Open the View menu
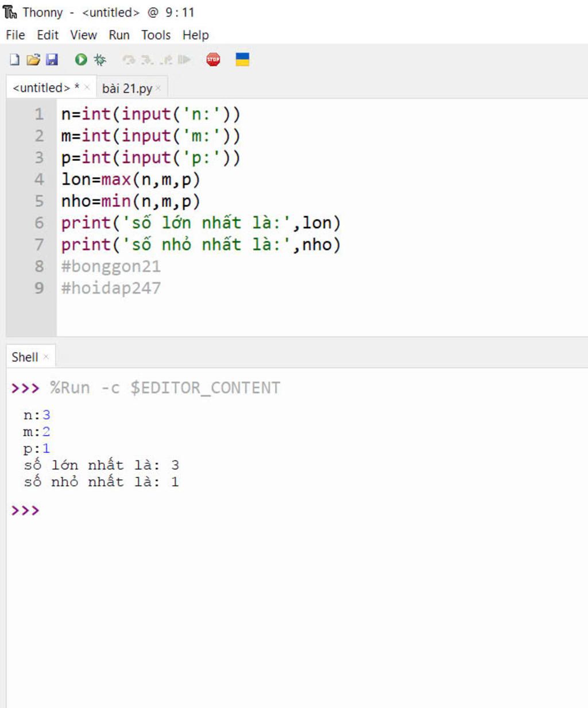Screen dimensions: 588x708 [83, 35]
